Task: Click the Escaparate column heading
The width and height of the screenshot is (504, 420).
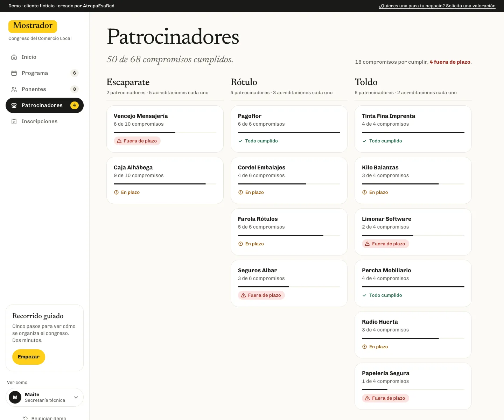Action: click(128, 82)
